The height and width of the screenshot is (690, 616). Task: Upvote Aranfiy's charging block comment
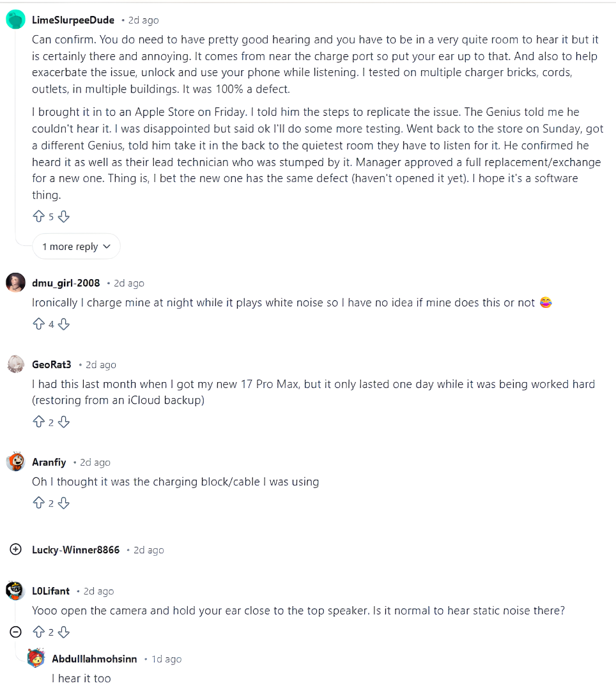pos(38,503)
